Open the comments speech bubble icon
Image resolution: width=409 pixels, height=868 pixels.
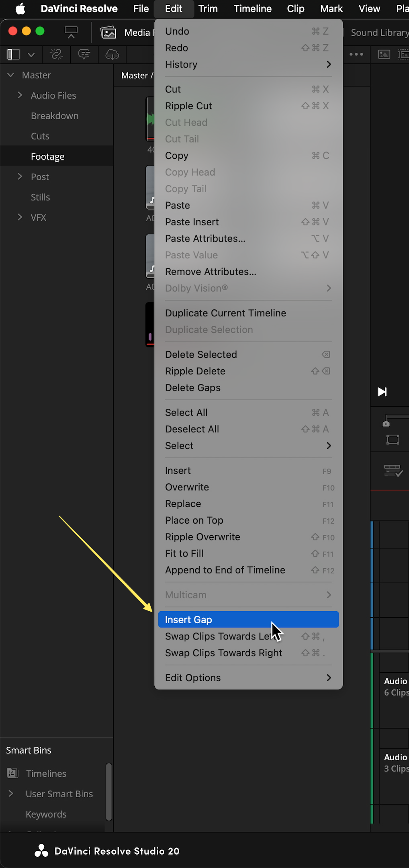pyautogui.click(x=84, y=54)
